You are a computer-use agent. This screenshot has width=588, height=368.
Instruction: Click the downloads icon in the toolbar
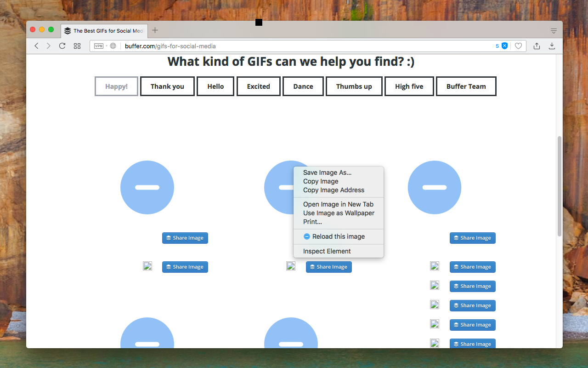(552, 46)
